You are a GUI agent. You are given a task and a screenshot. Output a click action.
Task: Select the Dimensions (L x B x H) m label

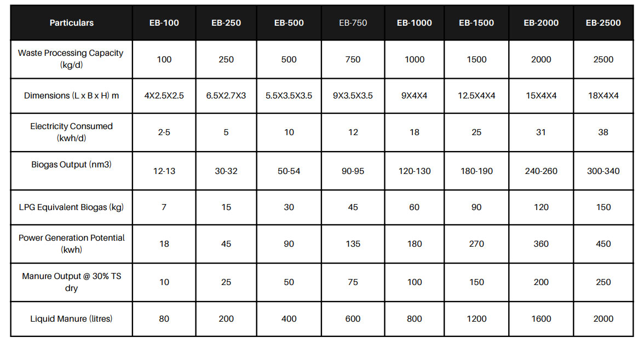[x=71, y=96]
